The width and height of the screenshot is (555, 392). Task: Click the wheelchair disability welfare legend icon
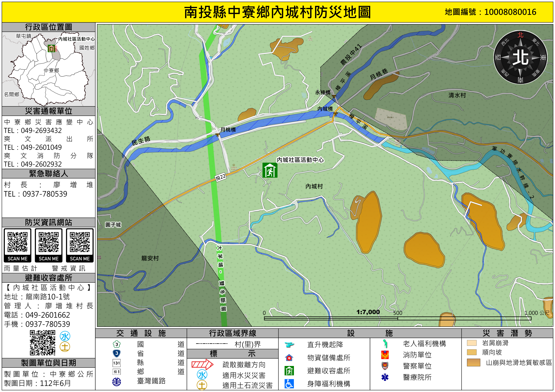(289, 384)
